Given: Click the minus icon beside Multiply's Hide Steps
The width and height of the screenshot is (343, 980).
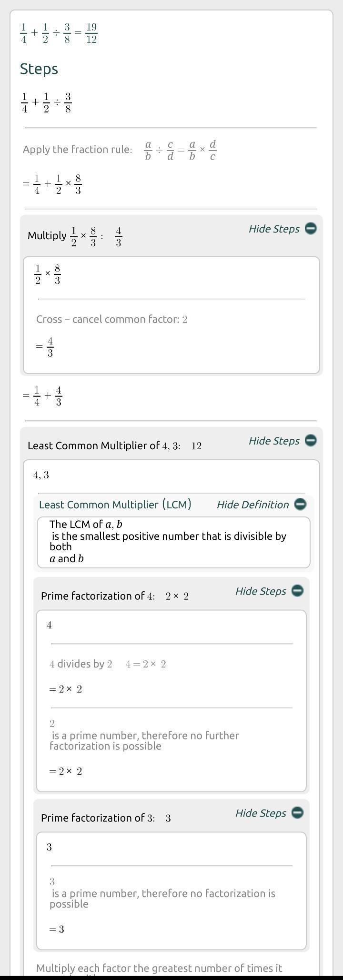Looking at the screenshot, I should [311, 229].
